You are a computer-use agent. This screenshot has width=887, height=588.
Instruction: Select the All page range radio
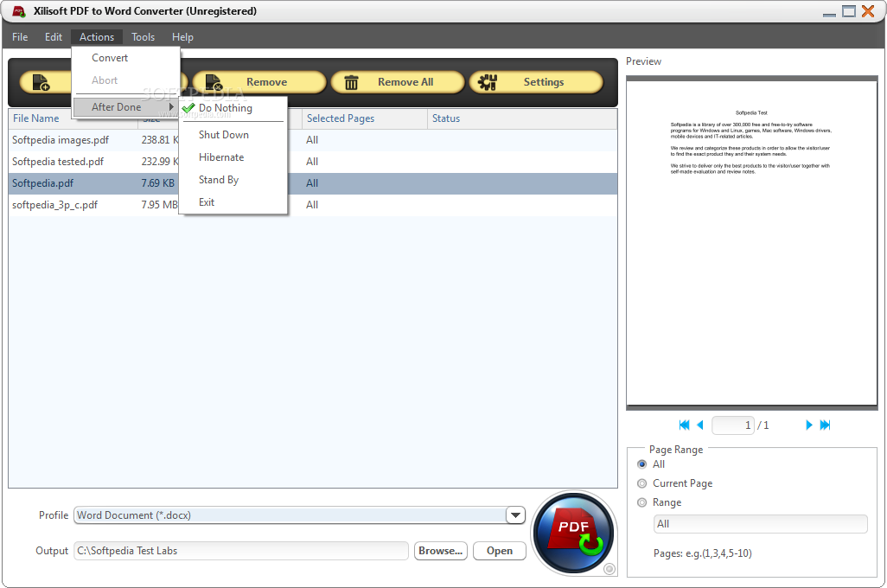click(x=642, y=464)
